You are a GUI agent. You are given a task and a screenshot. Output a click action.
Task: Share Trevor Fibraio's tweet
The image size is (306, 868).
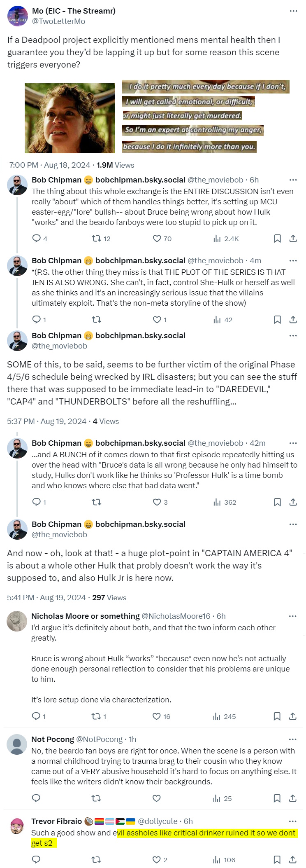(x=293, y=860)
